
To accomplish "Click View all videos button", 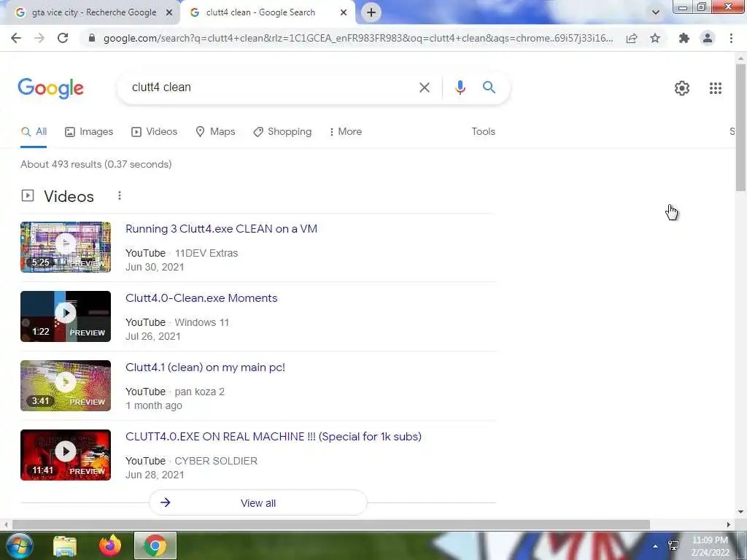I will click(x=258, y=503).
